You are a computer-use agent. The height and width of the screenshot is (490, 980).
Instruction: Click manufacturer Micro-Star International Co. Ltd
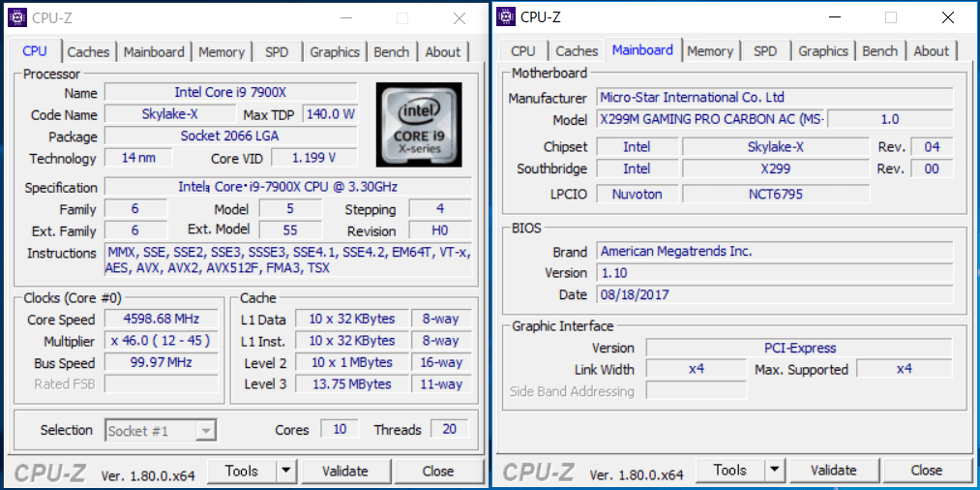point(775,98)
